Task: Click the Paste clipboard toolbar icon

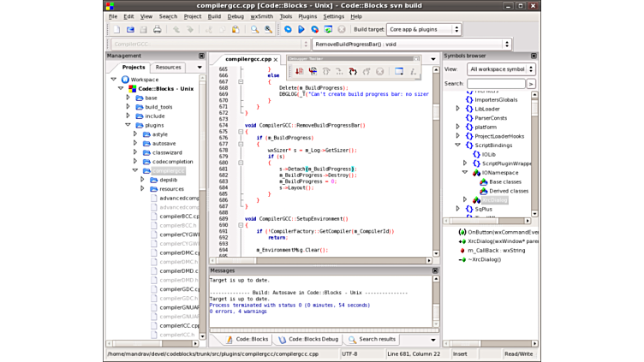Action: coord(236,29)
